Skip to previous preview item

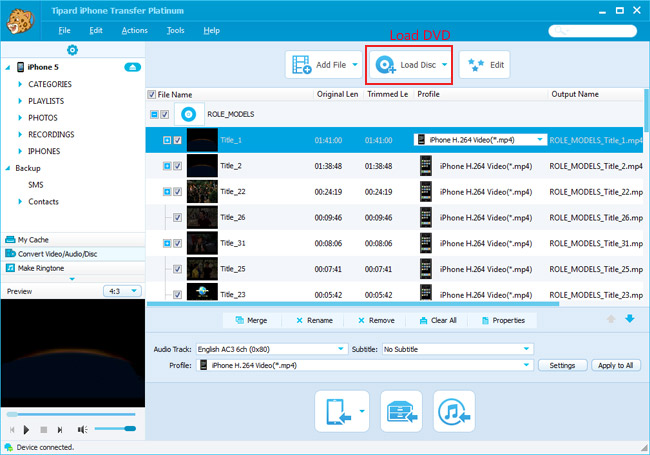tap(12, 430)
